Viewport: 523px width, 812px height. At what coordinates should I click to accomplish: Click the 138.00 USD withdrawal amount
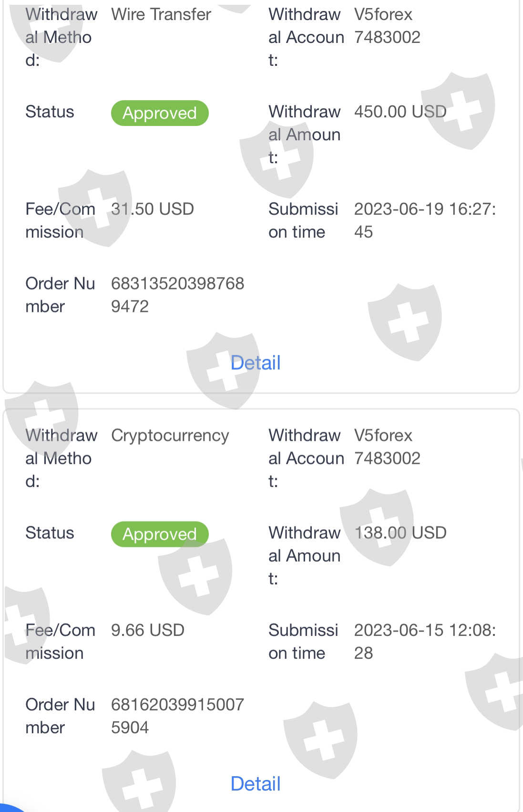(400, 532)
